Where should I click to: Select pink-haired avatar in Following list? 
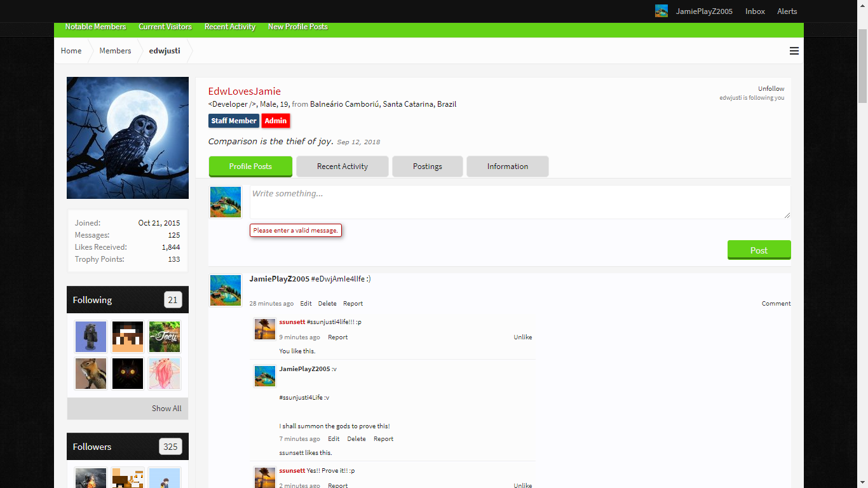tap(165, 374)
